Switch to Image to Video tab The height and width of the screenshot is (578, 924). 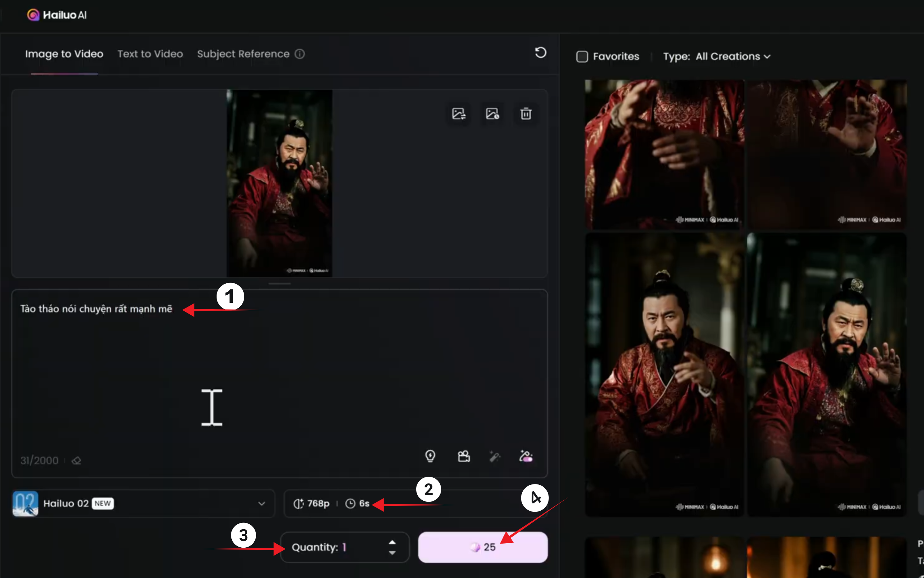pyautogui.click(x=64, y=54)
